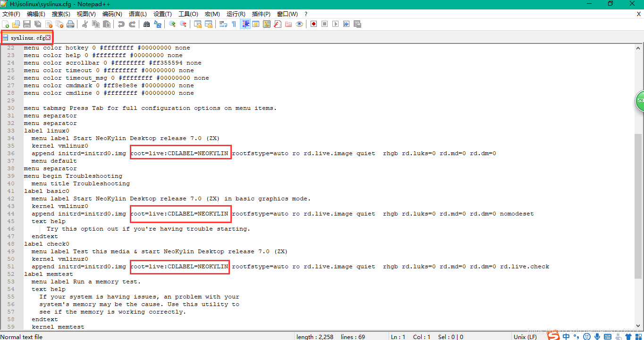
Task: Close the syslinux.cfg tab with its X
Action: 48,38
